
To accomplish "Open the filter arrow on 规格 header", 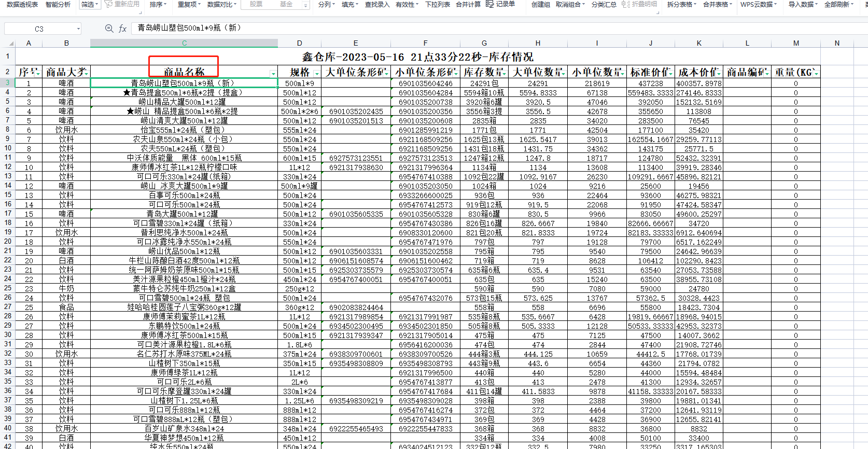I will (316, 74).
